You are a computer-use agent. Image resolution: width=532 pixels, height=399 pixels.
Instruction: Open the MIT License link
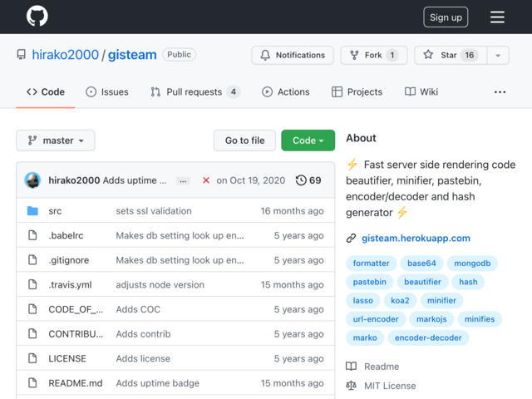pyautogui.click(x=381, y=386)
